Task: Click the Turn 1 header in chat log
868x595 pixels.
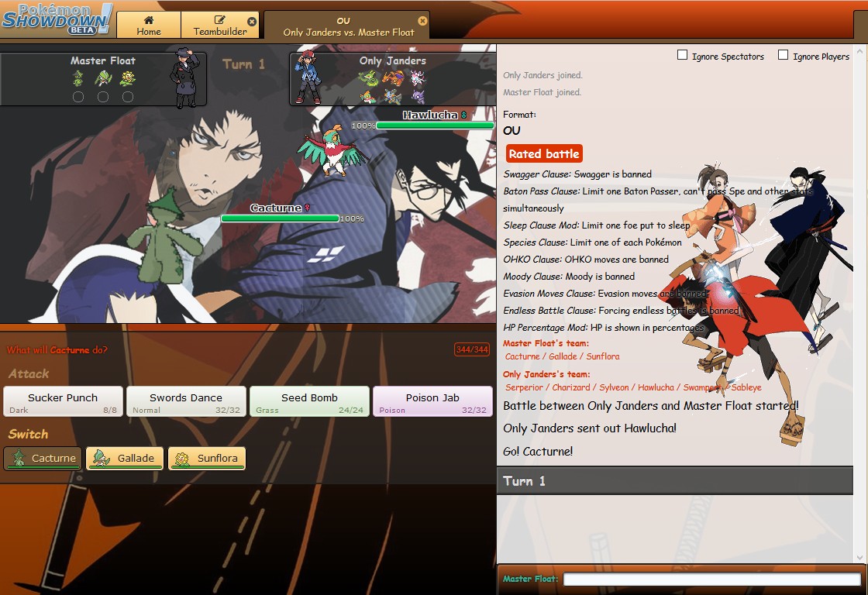Action: pyautogui.click(x=675, y=480)
